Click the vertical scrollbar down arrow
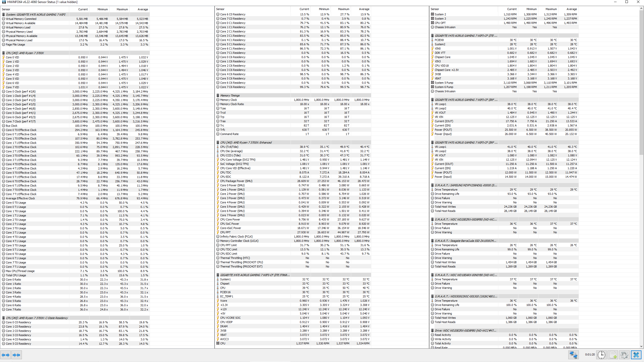This screenshot has height=362, width=644. point(641,346)
